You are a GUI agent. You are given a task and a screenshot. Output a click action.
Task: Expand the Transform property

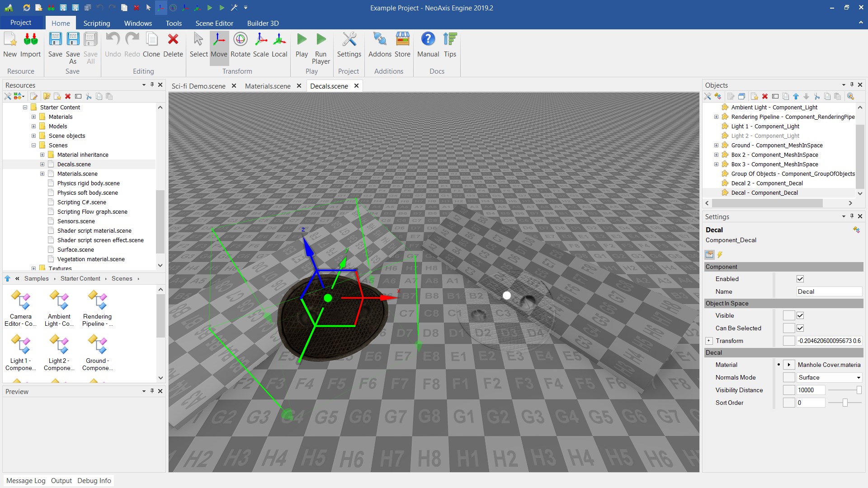click(x=708, y=341)
